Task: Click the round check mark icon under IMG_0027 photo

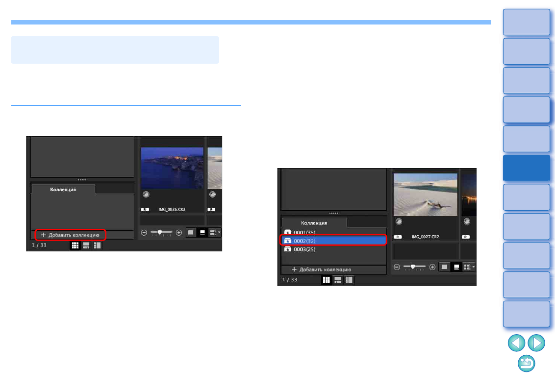Action: (x=399, y=221)
